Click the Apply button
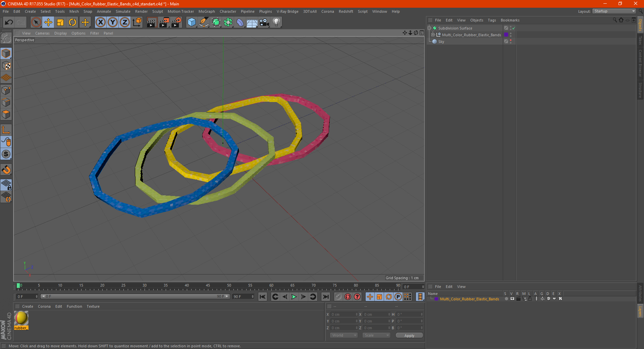The image size is (644, 349). click(x=409, y=336)
